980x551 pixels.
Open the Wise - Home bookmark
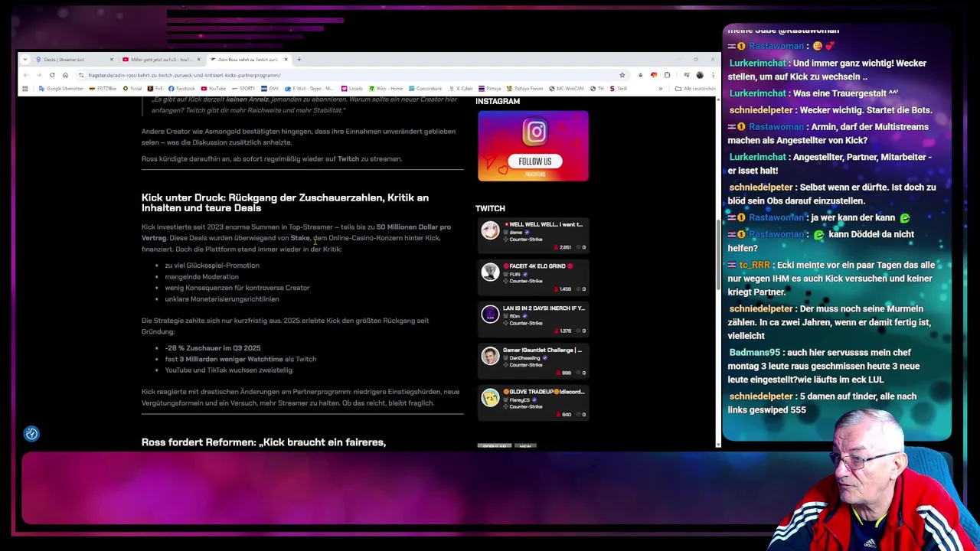[x=386, y=89]
